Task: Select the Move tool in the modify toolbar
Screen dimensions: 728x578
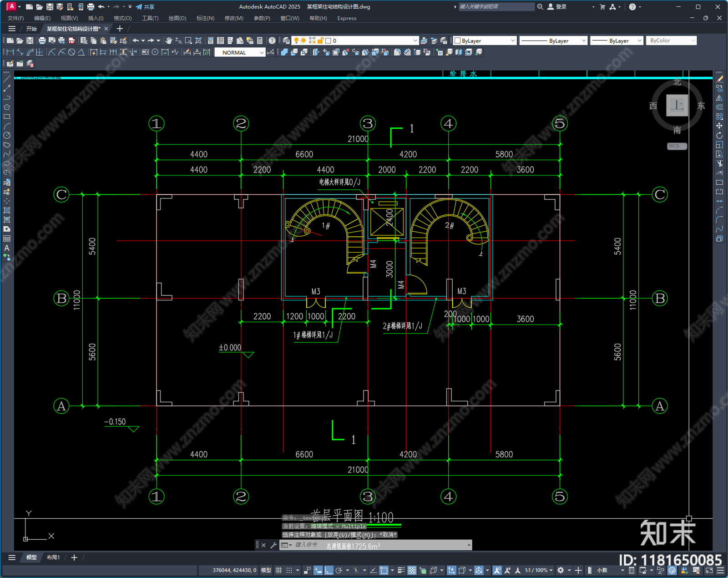Action: (719, 126)
